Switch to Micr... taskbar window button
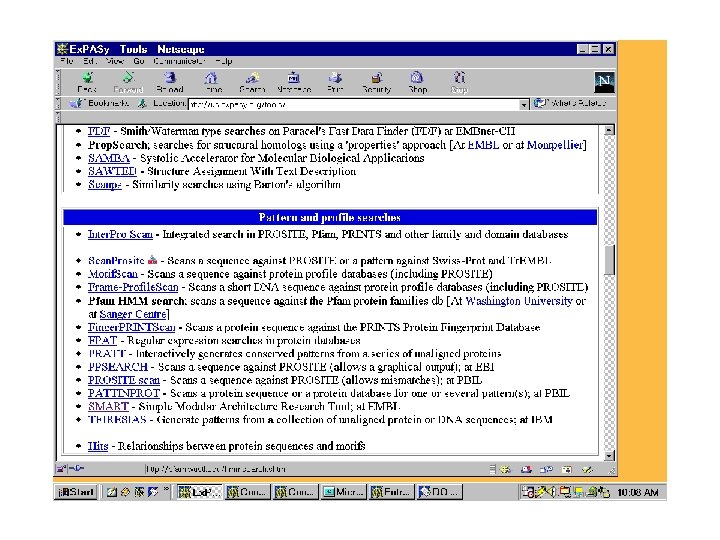Image resolution: width=720 pixels, height=540 pixels. click(343, 492)
